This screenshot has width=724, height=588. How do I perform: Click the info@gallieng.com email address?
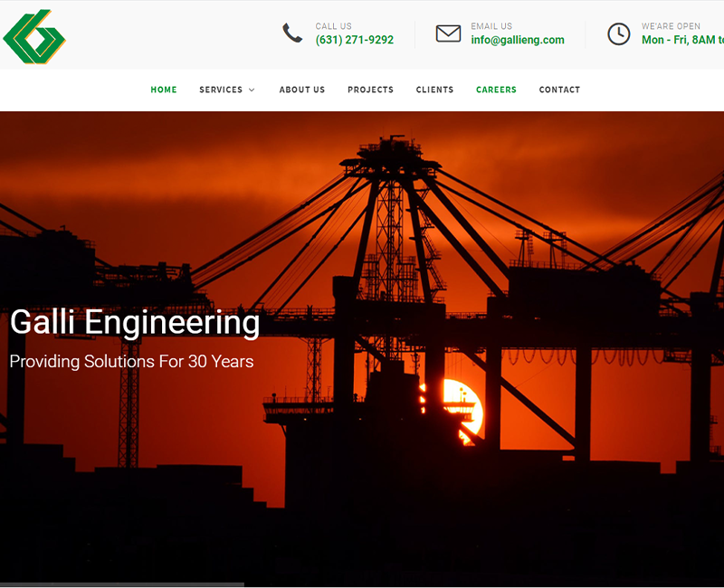[x=517, y=41]
